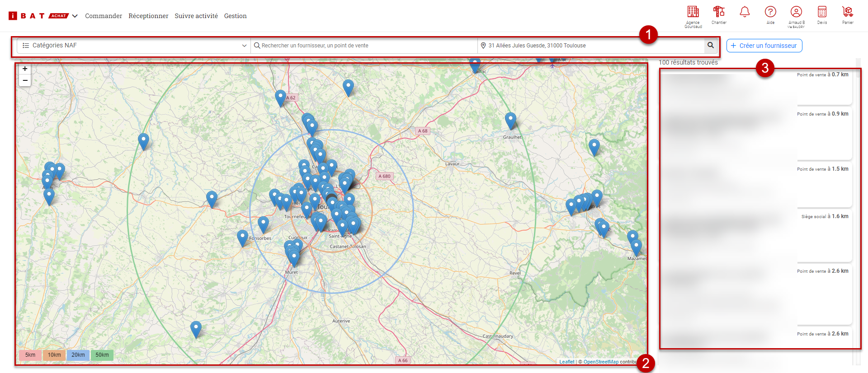The width and height of the screenshot is (868, 373).
Task: Open the Panier cart icon
Action: (848, 12)
